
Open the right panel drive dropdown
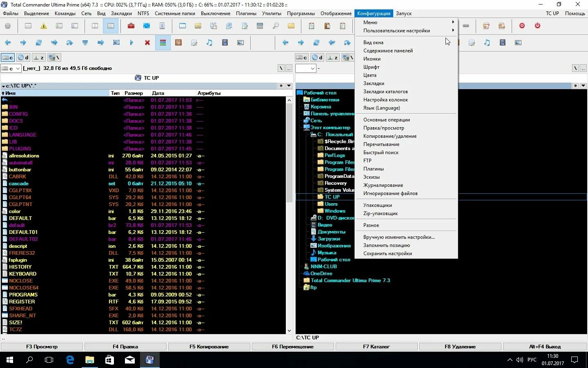(x=306, y=68)
